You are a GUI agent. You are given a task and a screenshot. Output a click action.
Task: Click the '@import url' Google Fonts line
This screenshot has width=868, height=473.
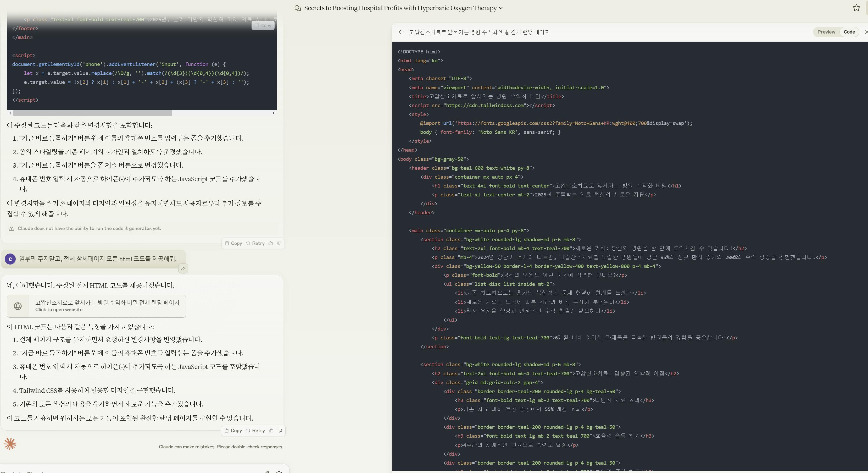(x=556, y=123)
